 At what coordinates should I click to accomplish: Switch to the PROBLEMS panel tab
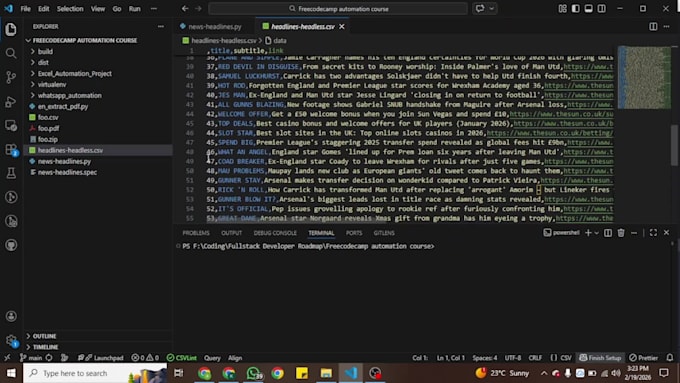(x=196, y=233)
